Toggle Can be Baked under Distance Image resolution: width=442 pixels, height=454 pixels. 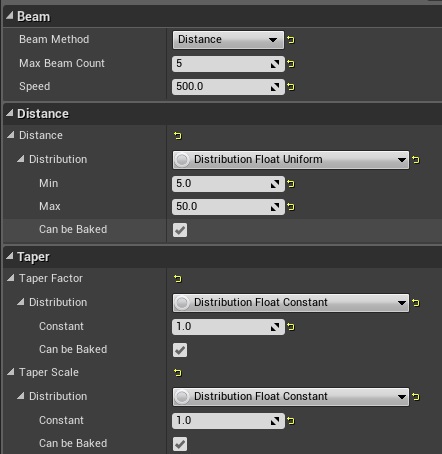click(x=180, y=230)
